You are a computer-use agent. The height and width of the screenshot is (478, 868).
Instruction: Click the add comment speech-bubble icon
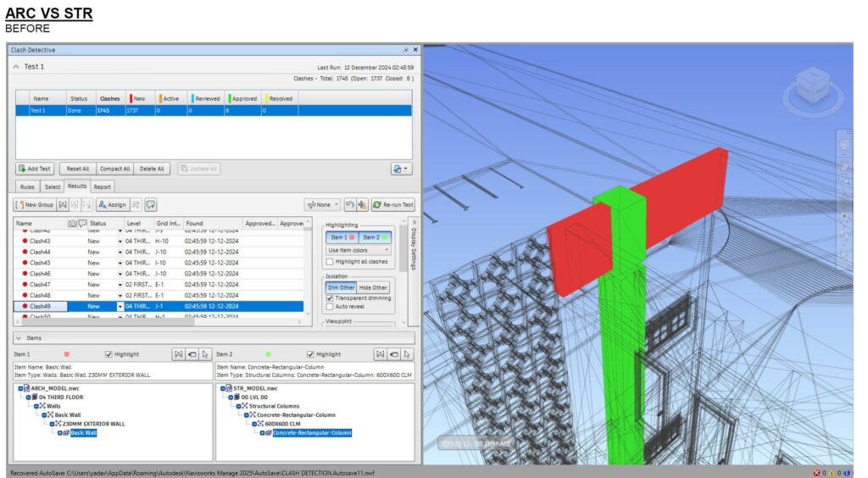point(151,204)
